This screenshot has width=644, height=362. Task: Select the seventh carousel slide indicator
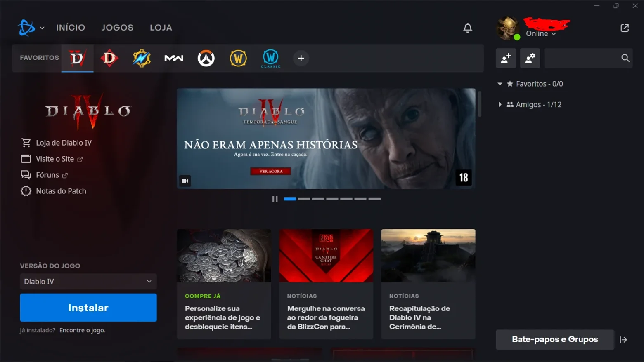tap(374, 199)
